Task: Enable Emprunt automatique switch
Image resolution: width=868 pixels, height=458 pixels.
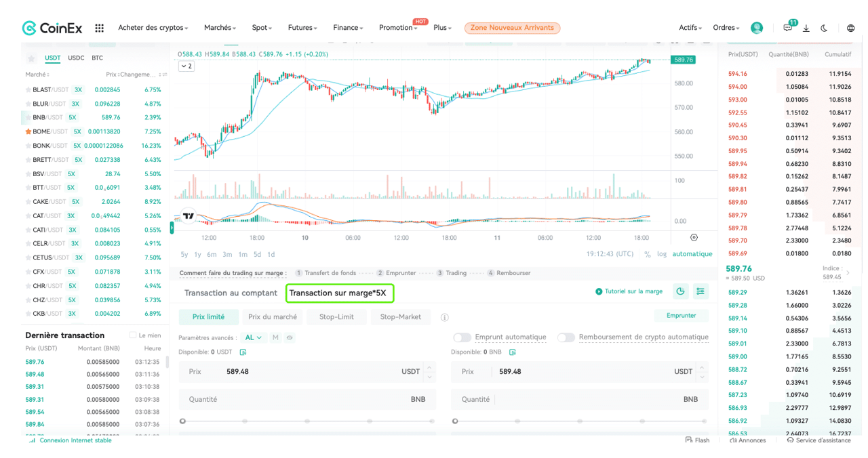Action: click(462, 337)
